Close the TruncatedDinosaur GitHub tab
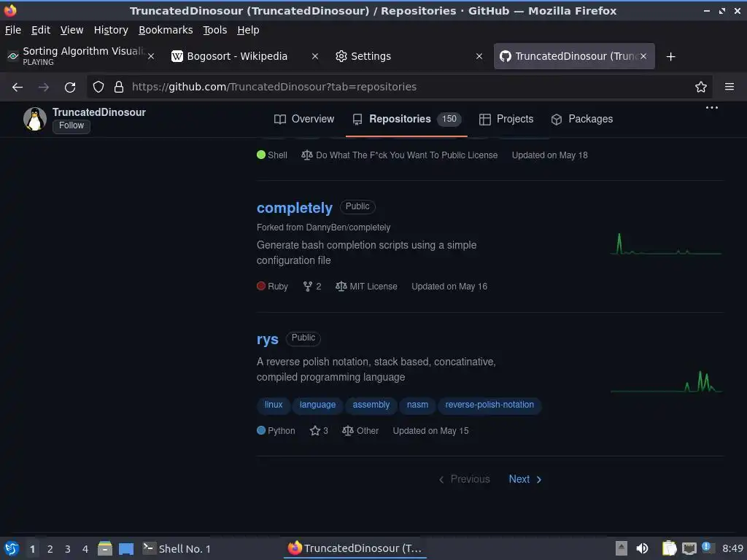Screen dimensions: 747x560 643,56
